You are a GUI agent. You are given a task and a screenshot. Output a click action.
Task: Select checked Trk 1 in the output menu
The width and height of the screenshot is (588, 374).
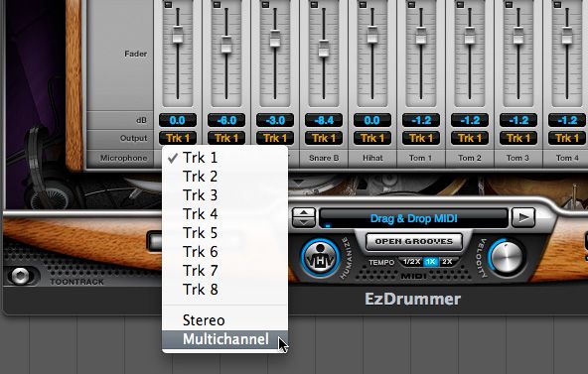(225, 158)
